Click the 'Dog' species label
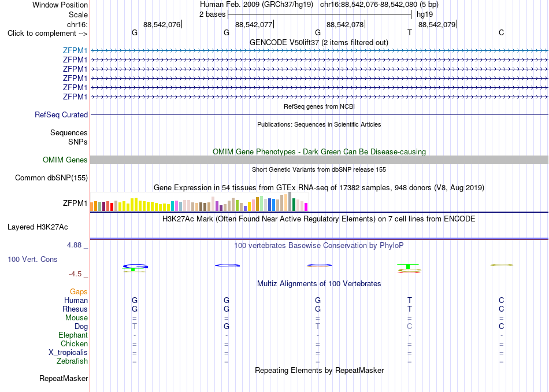Screen dimensions: 549x392 pyautogui.click(x=81, y=327)
